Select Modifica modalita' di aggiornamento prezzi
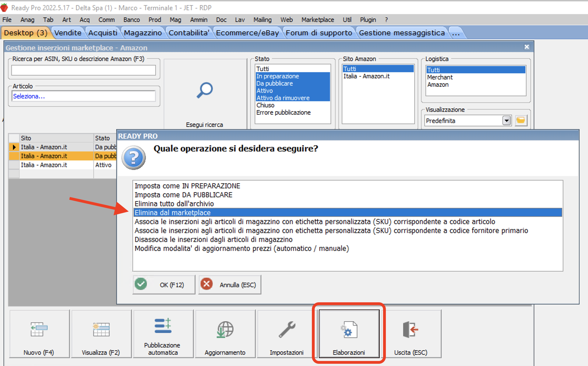The width and height of the screenshot is (588, 366). (x=348, y=248)
